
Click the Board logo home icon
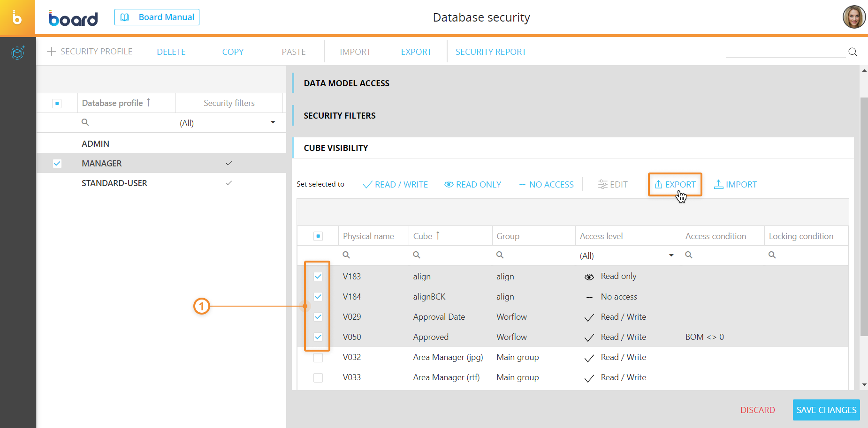[17, 18]
